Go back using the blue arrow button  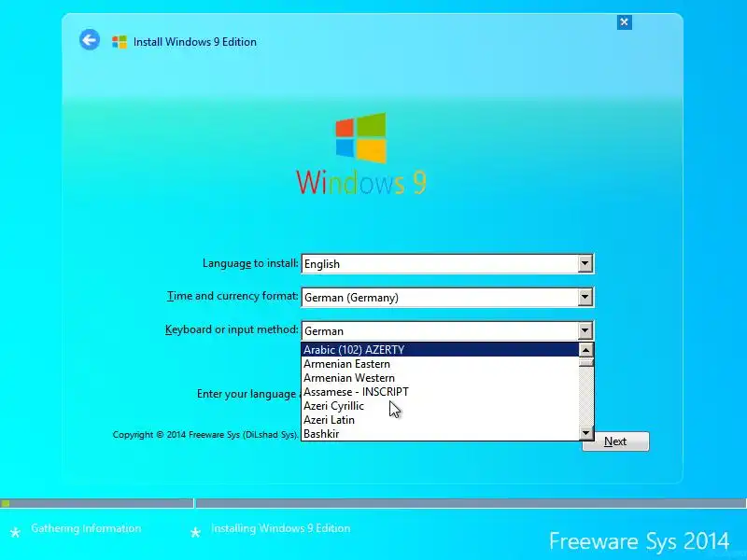click(90, 40)
